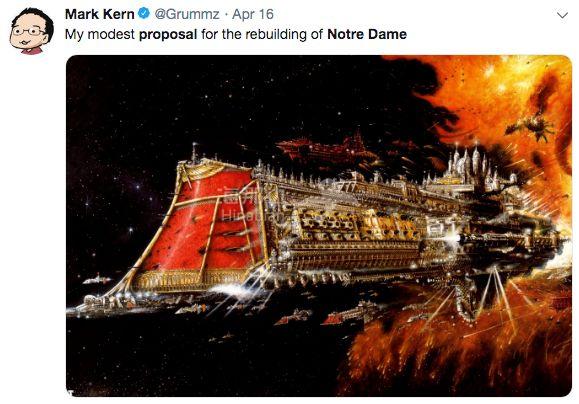Open the Apr 16 timestamp link
579x404 pixels.
[253, 14]
